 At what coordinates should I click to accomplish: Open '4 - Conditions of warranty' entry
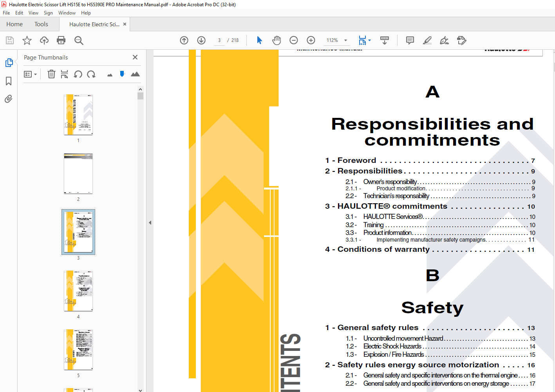[430, 249]
